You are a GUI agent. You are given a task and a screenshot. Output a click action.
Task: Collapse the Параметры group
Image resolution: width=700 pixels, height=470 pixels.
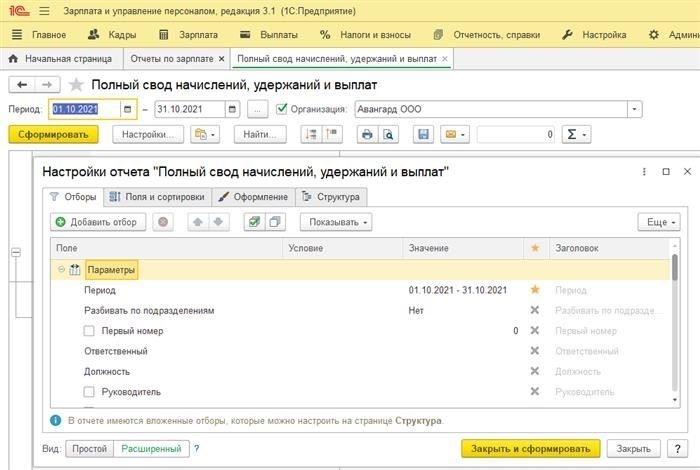tap(61, 270)
